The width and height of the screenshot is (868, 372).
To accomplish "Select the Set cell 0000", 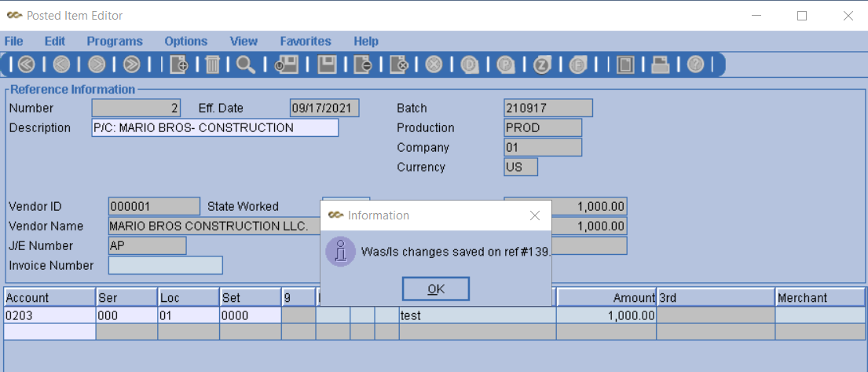I will pos(251,315).
